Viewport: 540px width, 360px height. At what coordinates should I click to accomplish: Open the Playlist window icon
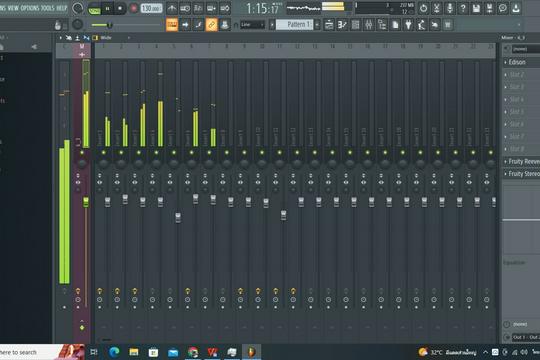329,25
